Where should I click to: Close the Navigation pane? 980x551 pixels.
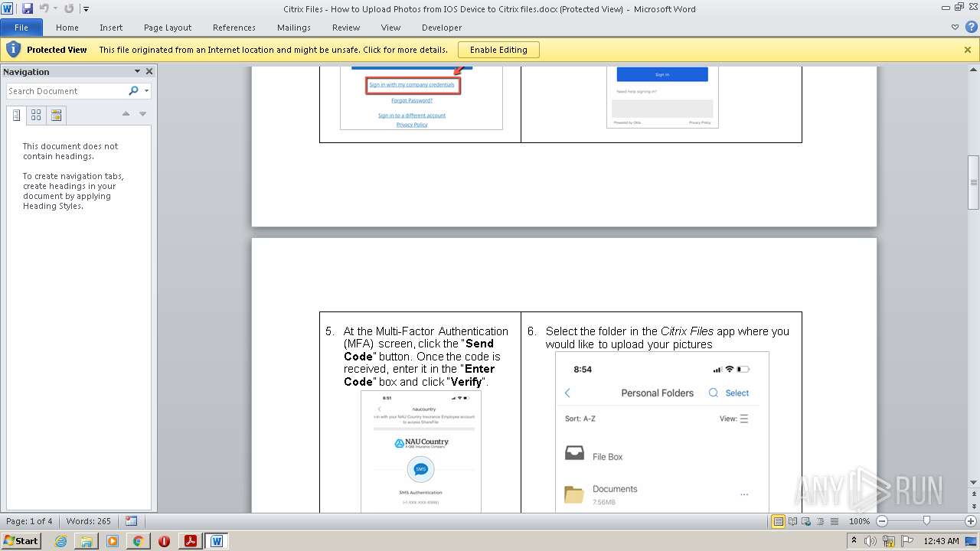(149, 71)
